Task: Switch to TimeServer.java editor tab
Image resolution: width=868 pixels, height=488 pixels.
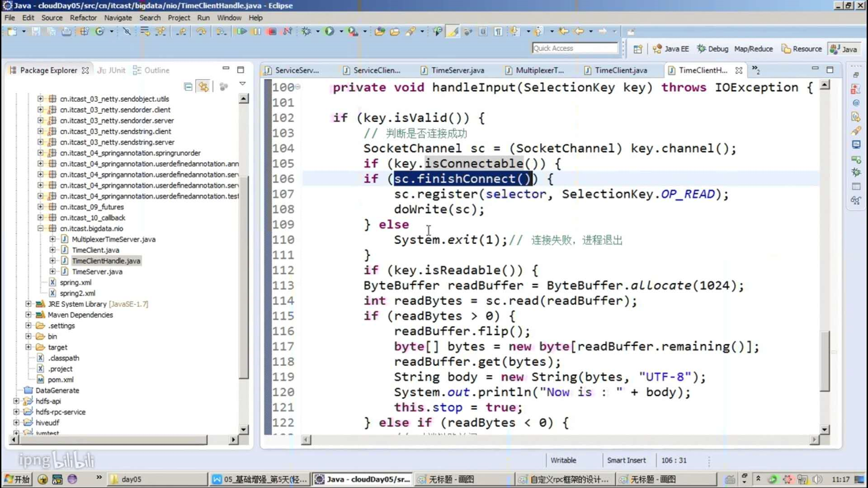Action: (457, 70)
